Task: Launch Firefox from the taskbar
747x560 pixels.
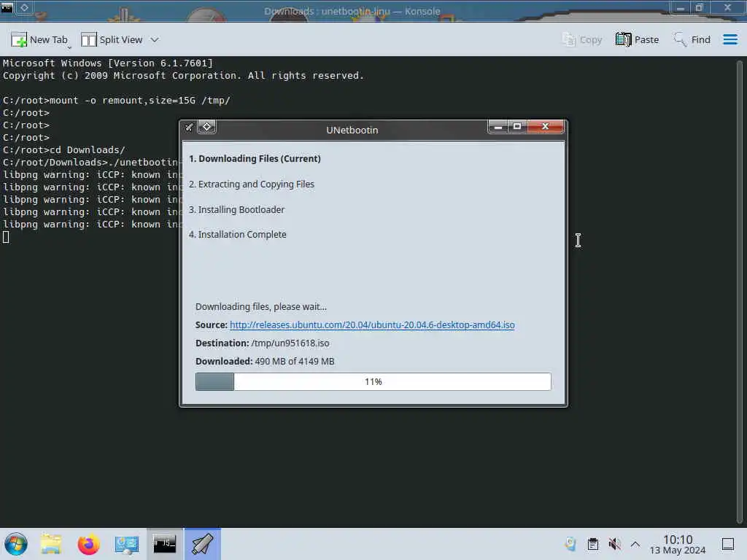Action: 88,544
